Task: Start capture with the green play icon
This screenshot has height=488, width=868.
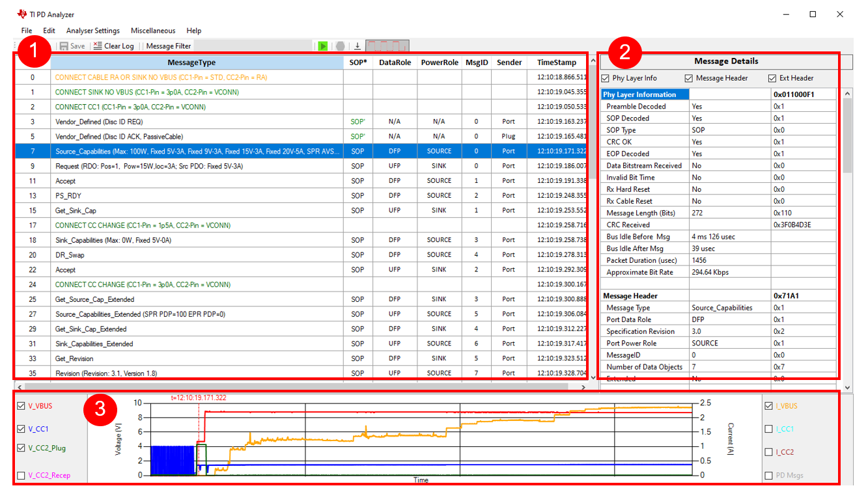Action: 324,46
